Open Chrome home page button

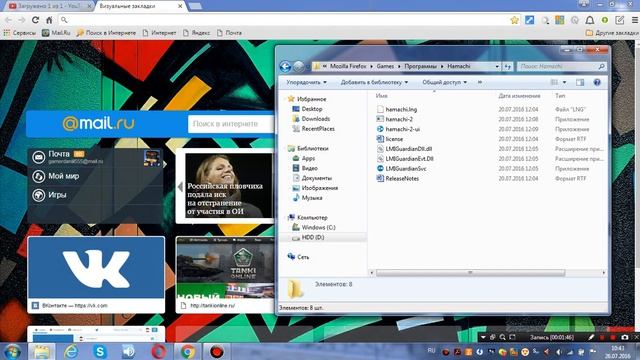click(x=49, y=20)
